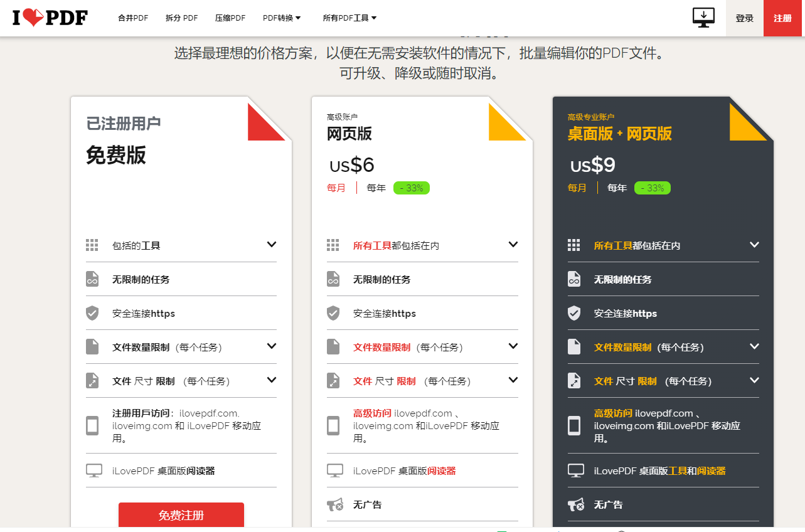The image size is (805, 532).
Task: Open 合并PDF from navigation bar
Action: 133,18
